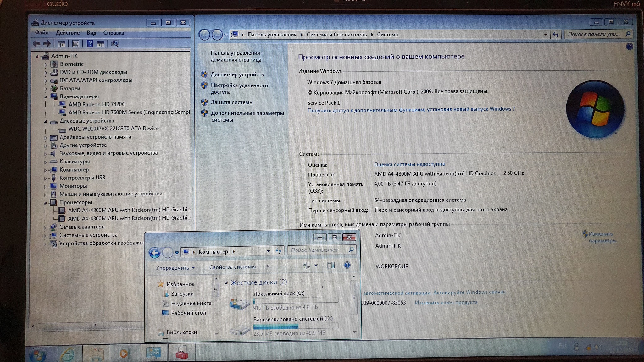Click the Свойства системы button

pyautogui.click(x=232, y=267)
